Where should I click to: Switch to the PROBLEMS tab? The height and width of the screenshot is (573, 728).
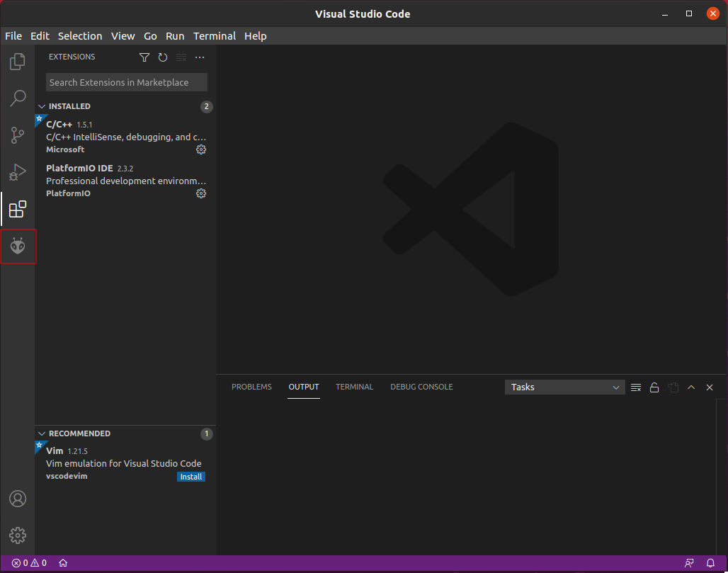click(x=251, y=387)
